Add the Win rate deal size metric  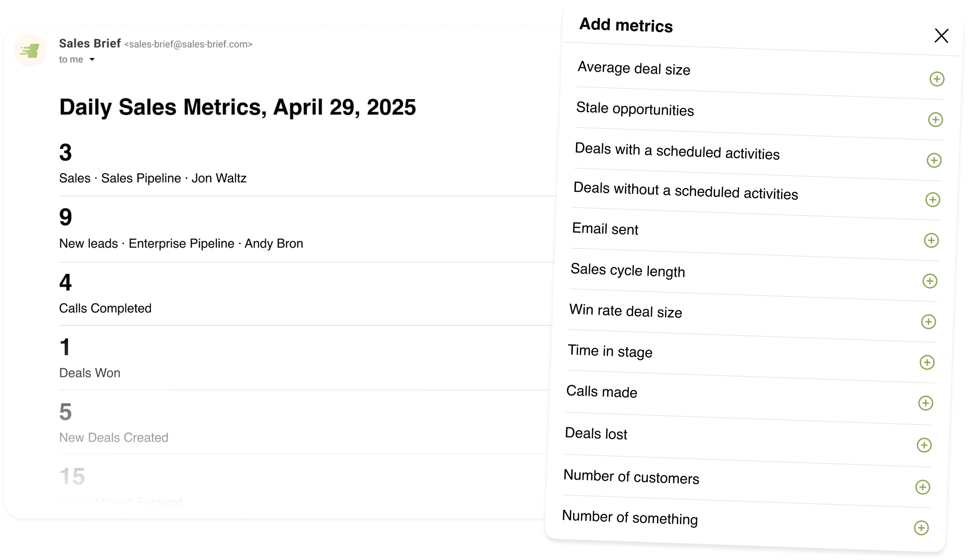[928, 322]
